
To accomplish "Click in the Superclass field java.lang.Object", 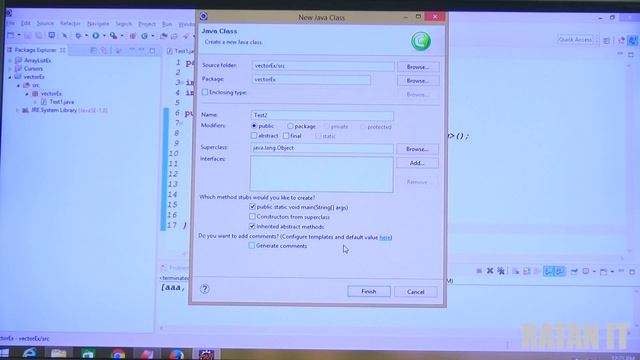I will pos(322,148).
